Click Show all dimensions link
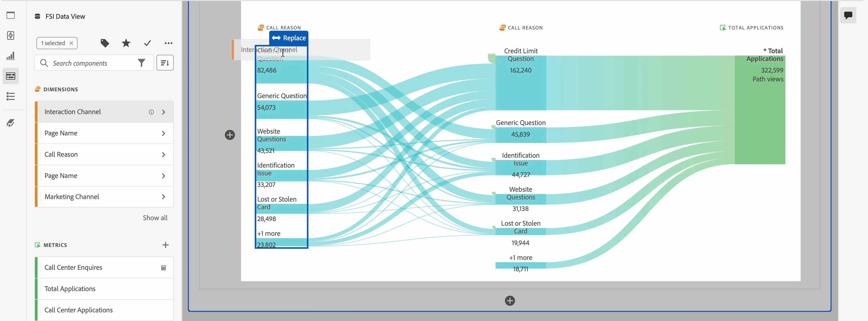Screen dimensions: 868x321 (x=155, y=218)
